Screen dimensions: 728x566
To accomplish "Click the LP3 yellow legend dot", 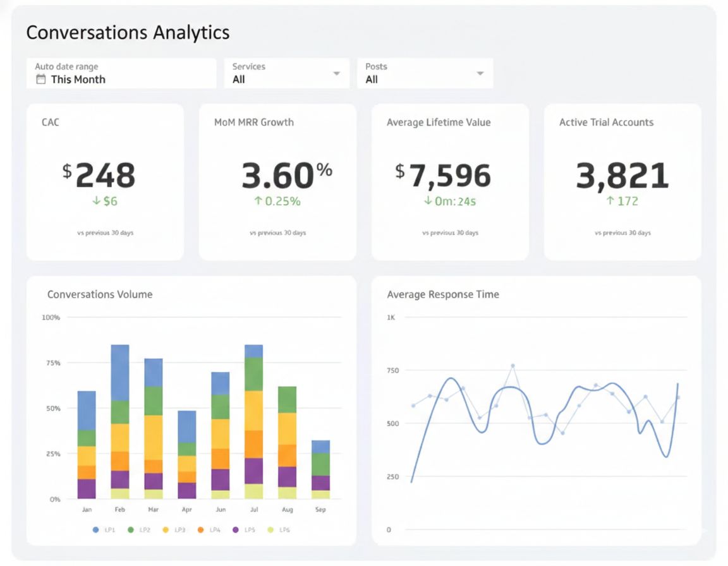I will pos(166,530).
